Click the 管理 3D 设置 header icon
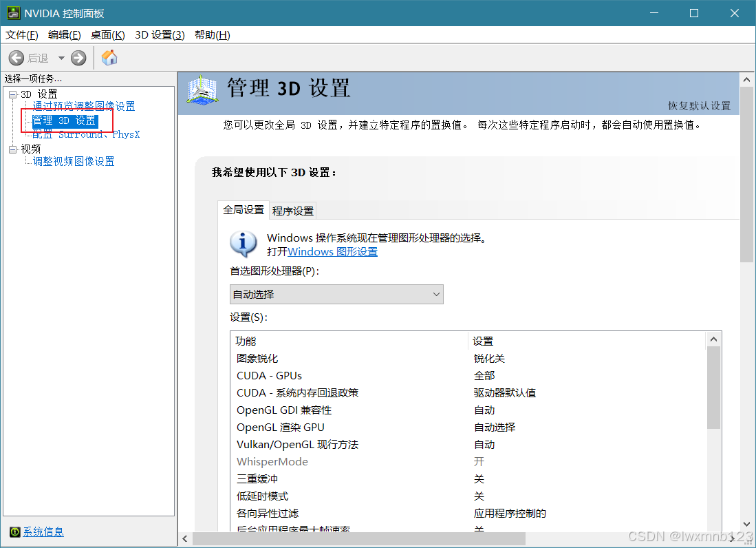 coord(202,90)
